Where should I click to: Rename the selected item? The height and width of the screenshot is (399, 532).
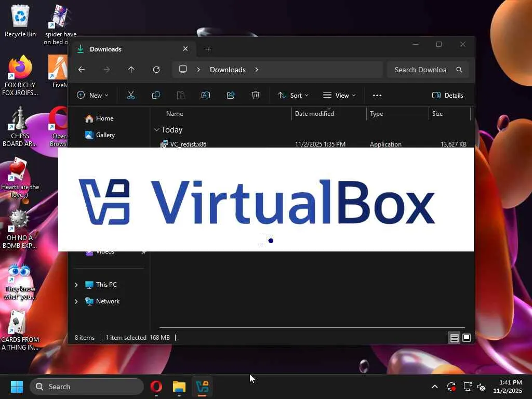click(206, 96)
